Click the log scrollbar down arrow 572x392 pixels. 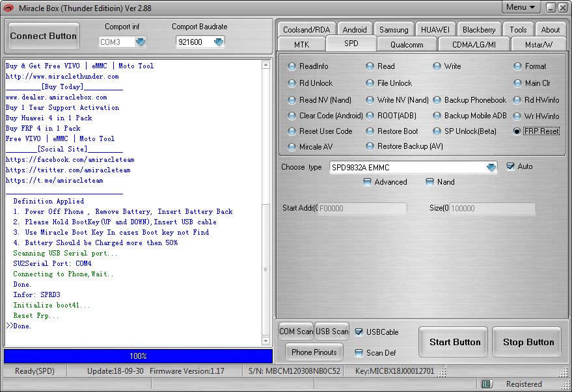pos(266,341)
